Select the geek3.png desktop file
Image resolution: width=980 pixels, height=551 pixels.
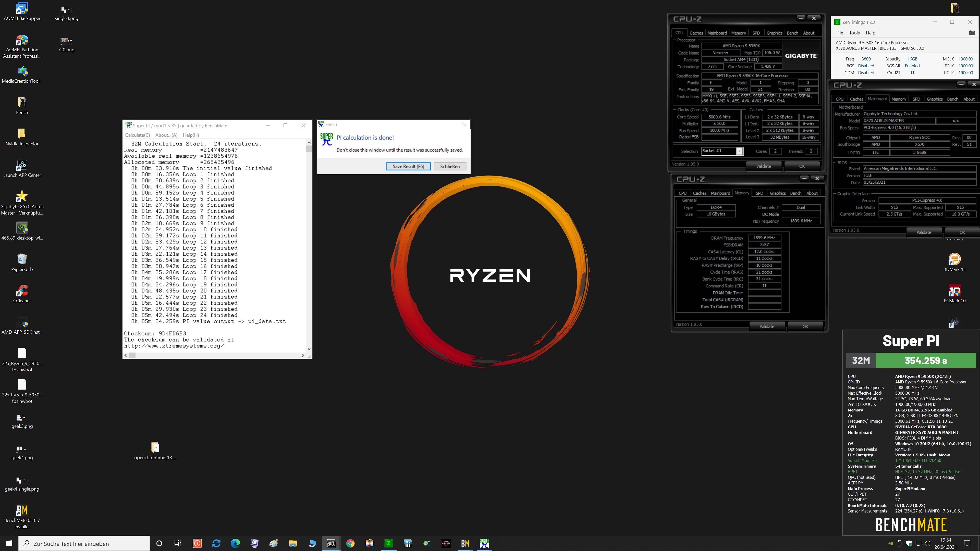click(x=22, y=421)
